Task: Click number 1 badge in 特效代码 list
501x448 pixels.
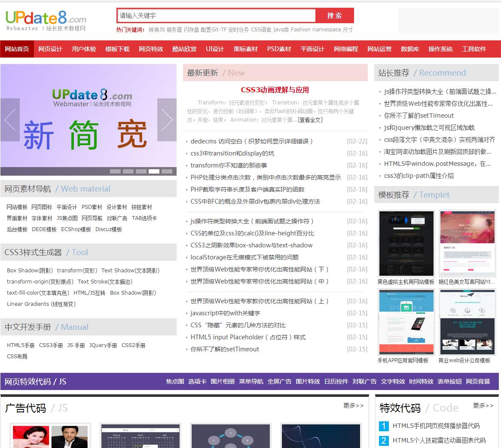Action: (384, 426)
